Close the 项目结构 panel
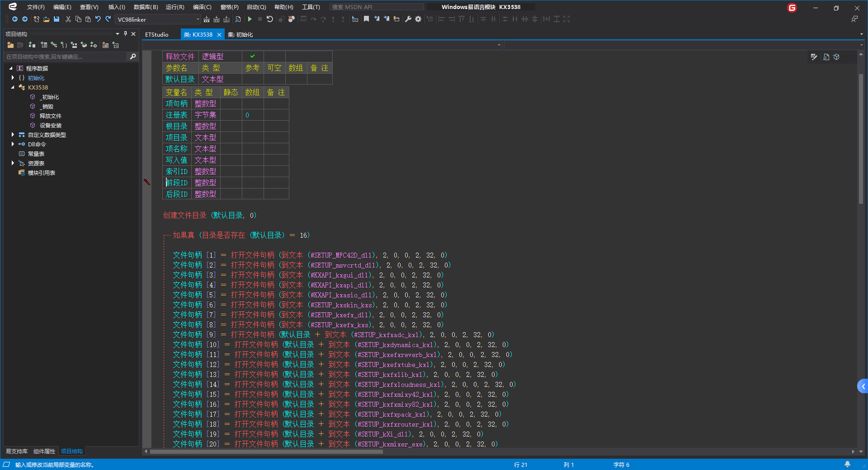Image resolution: width=868 pixels, height=470 pixels. pos(133,34)
